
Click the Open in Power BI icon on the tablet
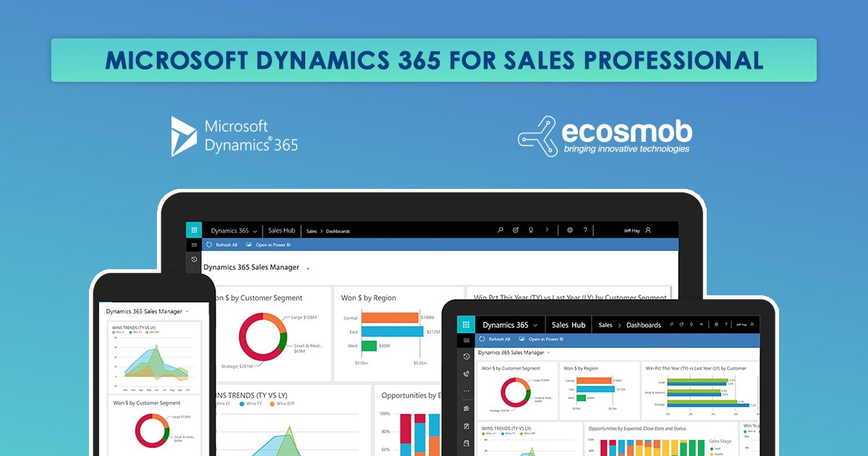click(522, 339)
